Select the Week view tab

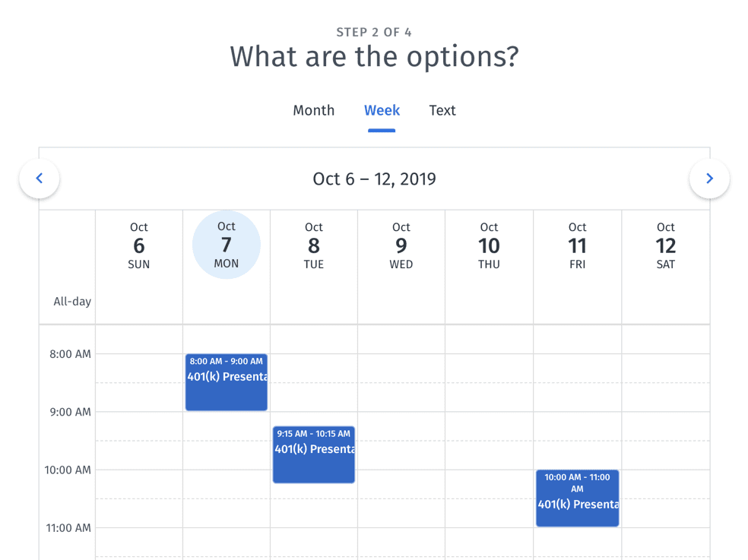[382, 110]
